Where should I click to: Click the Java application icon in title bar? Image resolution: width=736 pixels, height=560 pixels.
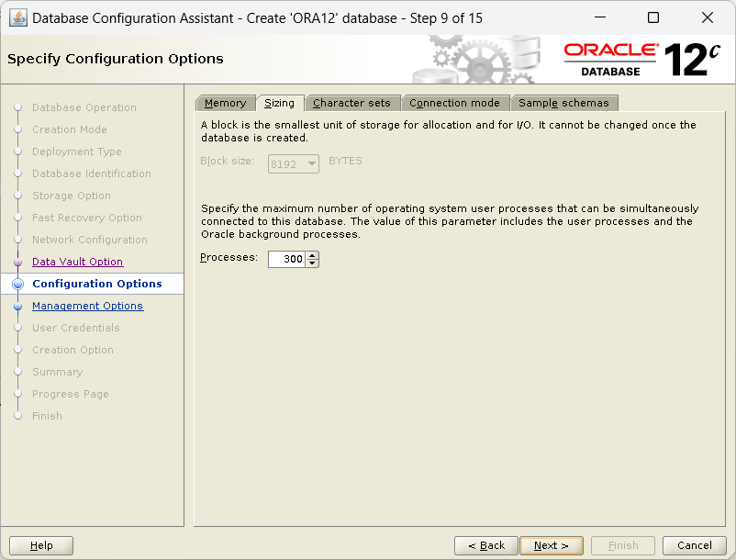17,18
